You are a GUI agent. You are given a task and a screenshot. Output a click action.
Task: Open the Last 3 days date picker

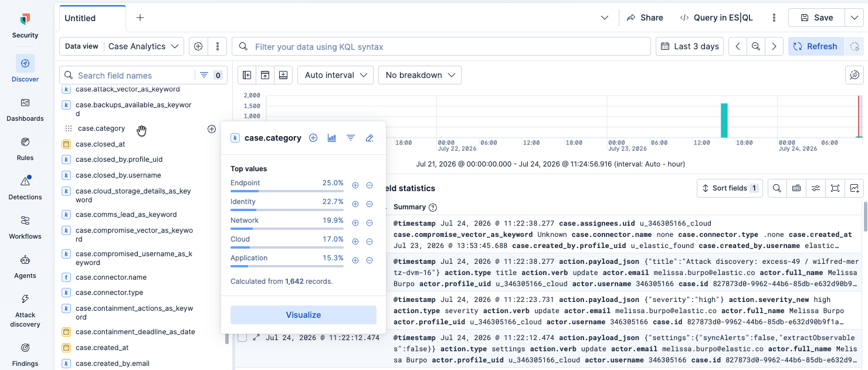click(690, 46)
